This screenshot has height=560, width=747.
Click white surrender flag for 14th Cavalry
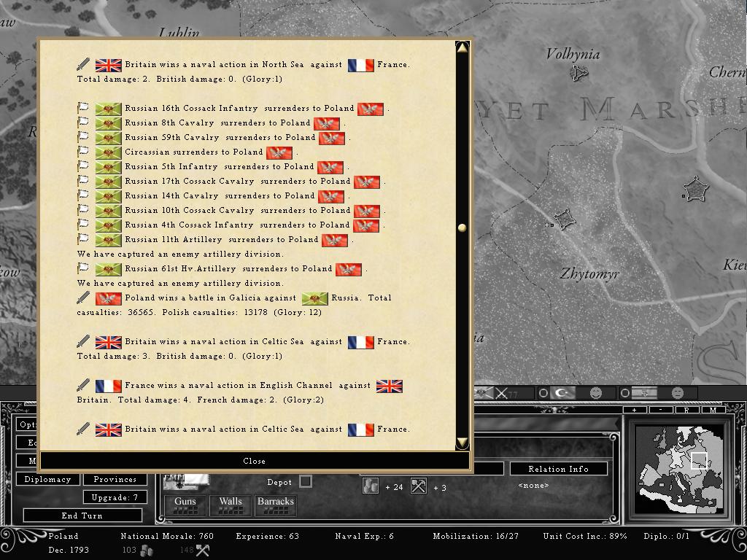click(x=83, y=195)
